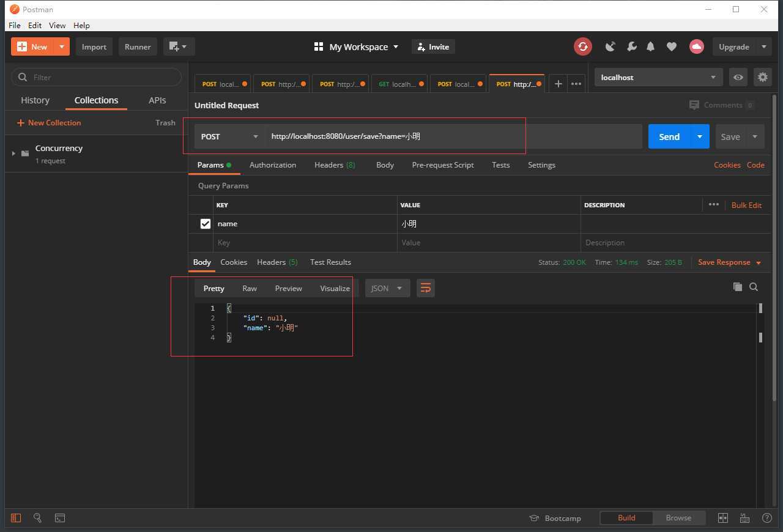The height and width of the screenshot is (532, 783).
Task: Open the localhost environment dropdown
Action: (x=658, y=77)
